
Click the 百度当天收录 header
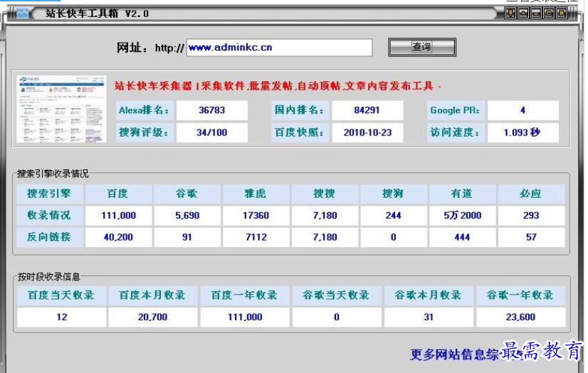click(61, 295)
